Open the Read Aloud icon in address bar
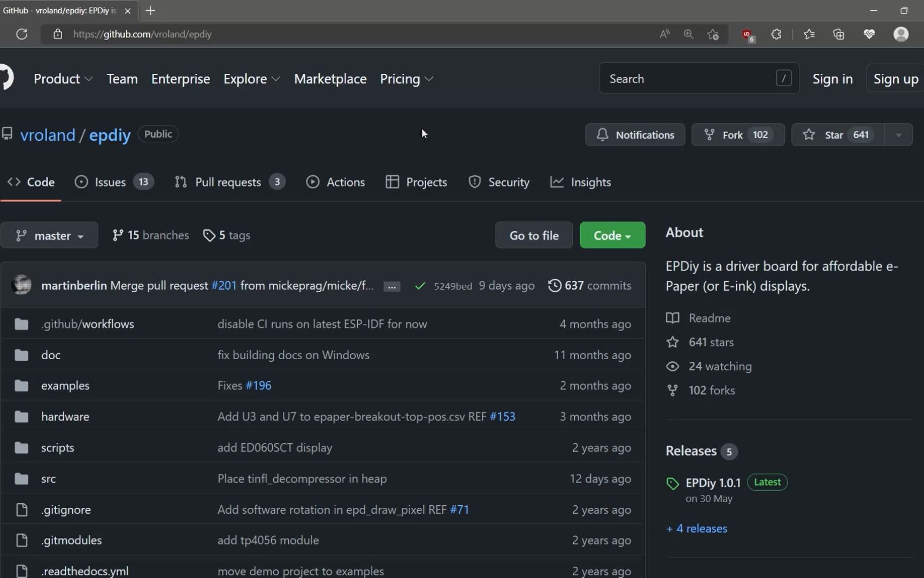The height and width of the screenshot is (578, 924). (665, 34)
